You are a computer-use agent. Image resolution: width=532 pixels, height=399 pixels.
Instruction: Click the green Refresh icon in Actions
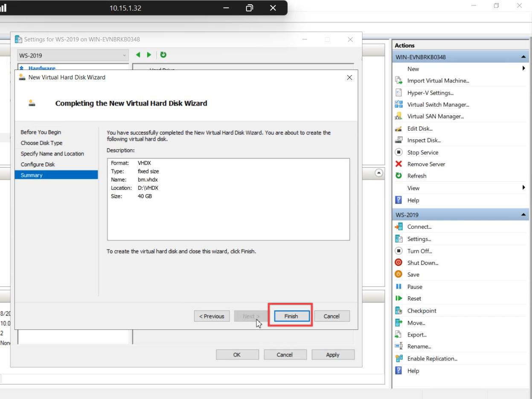pyautogui.click(x=399, y=176)
